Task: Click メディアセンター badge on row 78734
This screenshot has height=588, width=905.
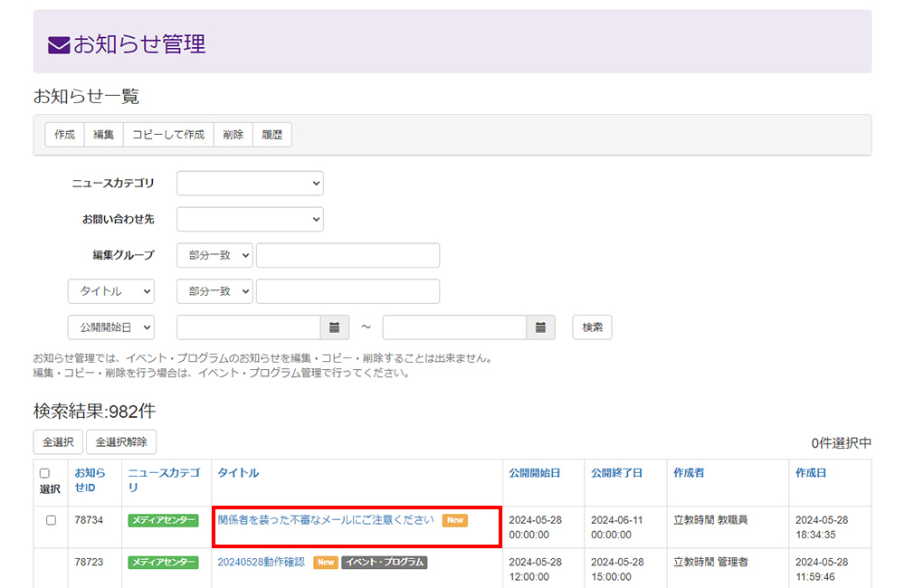Action: [163, 520]
